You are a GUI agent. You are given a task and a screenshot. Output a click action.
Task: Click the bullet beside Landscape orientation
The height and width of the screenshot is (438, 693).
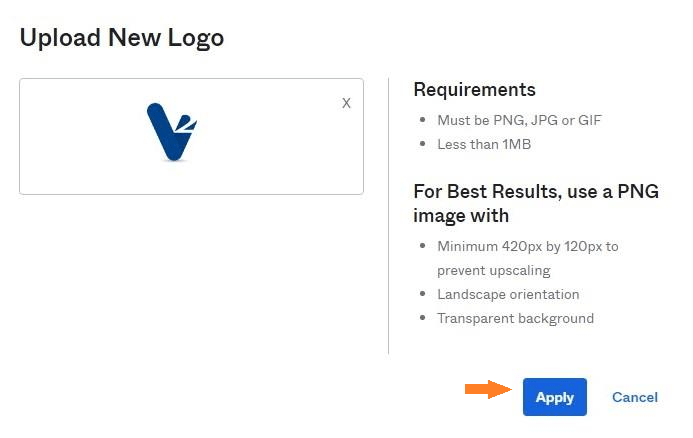423,294
